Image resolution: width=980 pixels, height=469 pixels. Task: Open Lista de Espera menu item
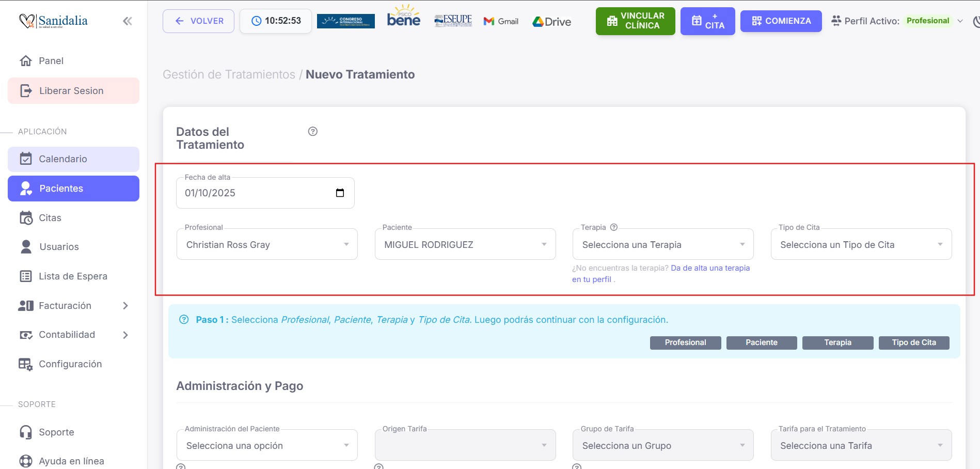click(x=73, y=276)
